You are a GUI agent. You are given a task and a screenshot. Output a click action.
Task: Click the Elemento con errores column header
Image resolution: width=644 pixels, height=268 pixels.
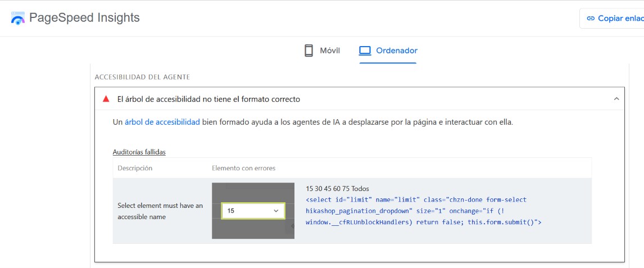tap(243, 168)
